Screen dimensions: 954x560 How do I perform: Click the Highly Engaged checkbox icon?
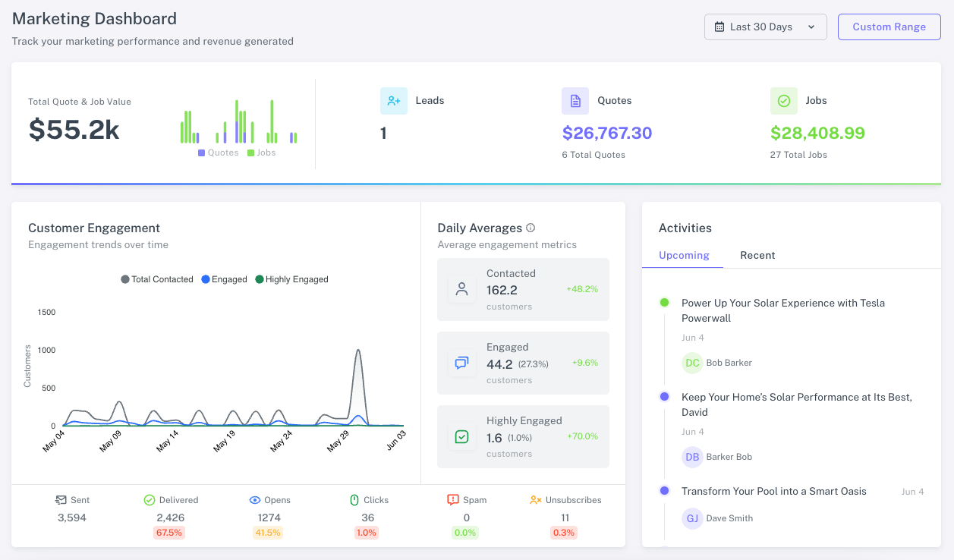pyautogui.click(x=461, y=436)
